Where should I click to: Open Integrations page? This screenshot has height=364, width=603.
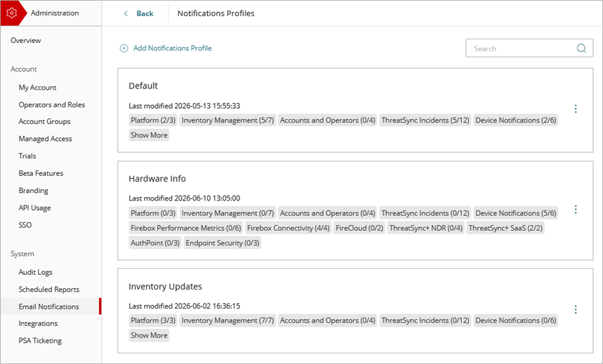38,323
